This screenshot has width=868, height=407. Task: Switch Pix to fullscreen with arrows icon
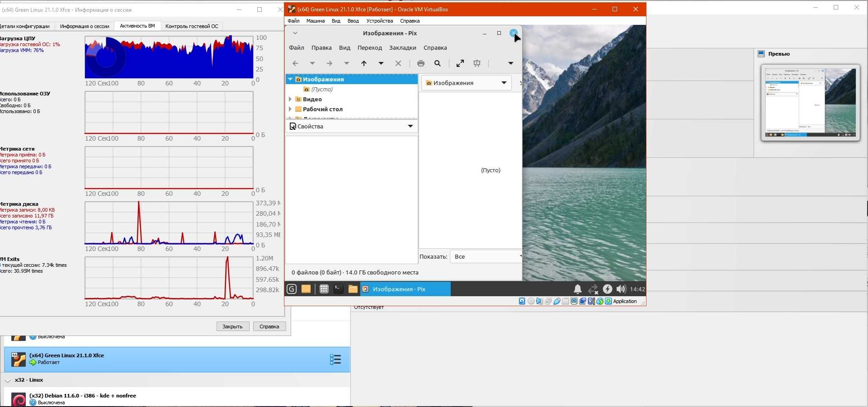460,63
